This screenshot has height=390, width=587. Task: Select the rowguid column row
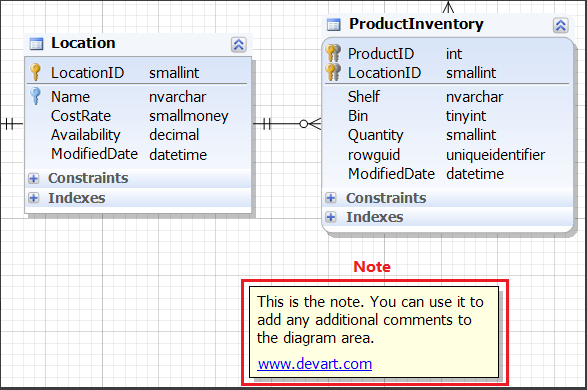click(447, 155)
